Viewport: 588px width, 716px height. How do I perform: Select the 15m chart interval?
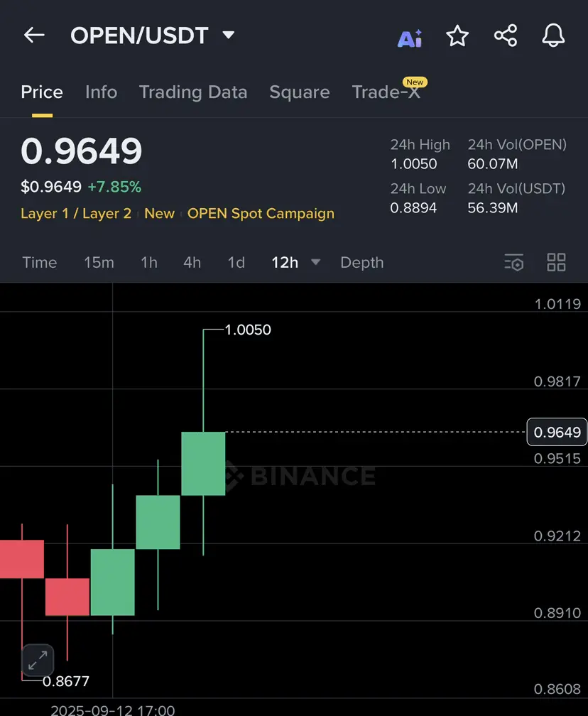[x=99, y=263]
